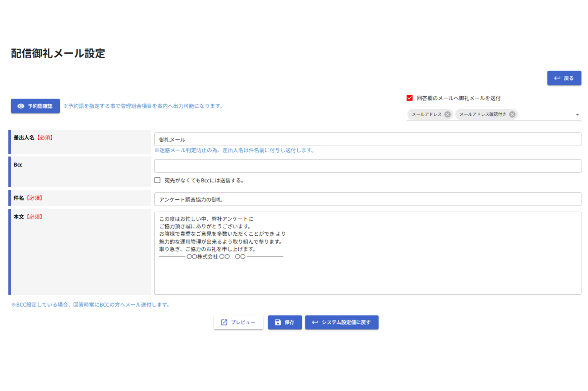
Task: Click the Bcc row label
Action: pos(18,165)
